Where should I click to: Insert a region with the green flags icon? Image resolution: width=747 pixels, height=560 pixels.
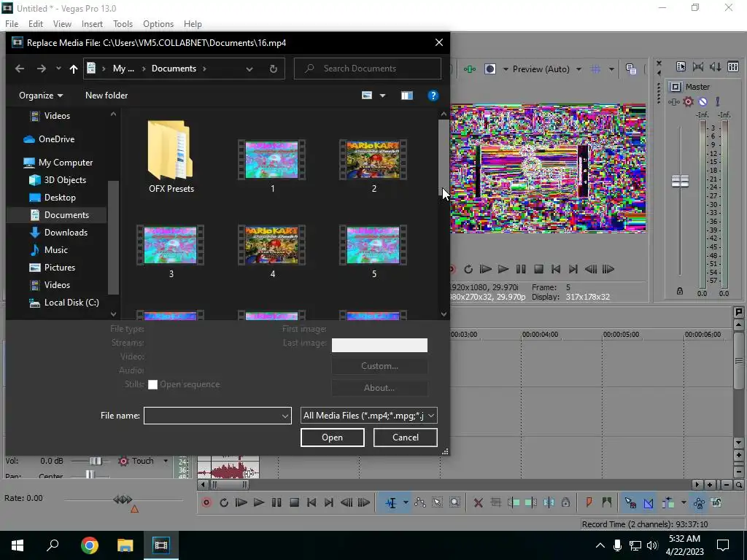point(606,502)
